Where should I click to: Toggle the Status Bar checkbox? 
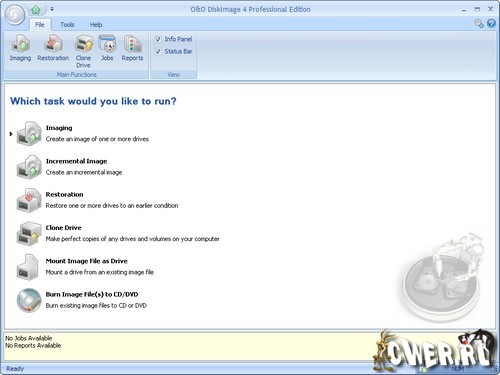(x=158, y=52)
